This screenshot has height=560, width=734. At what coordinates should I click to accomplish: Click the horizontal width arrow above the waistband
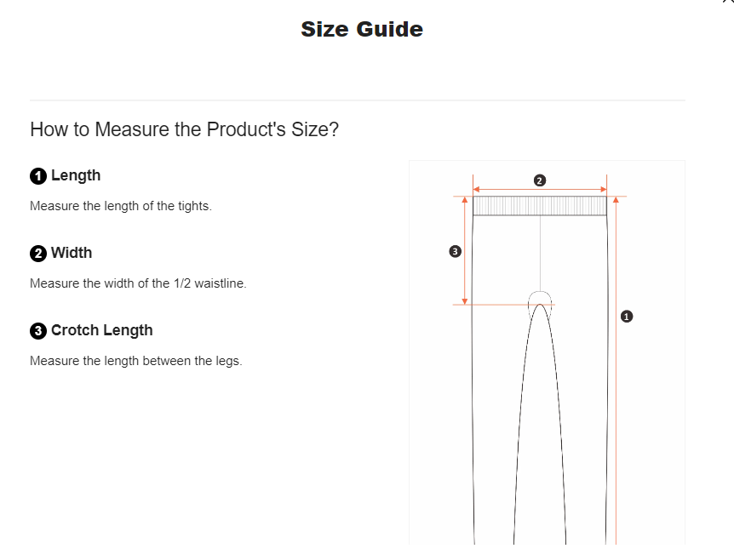tap(540, 190)
